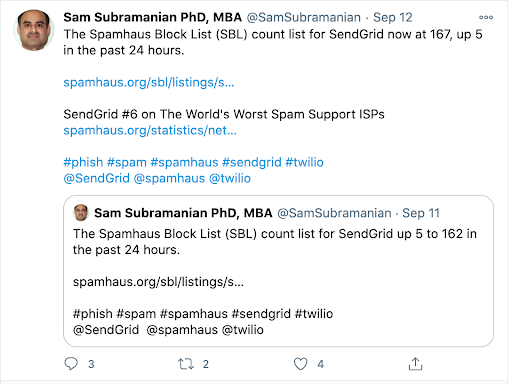This screenshot has height=384, width=512.
Task: Visit the @SendGrid mention in main tweet
Action: (97, 178)
